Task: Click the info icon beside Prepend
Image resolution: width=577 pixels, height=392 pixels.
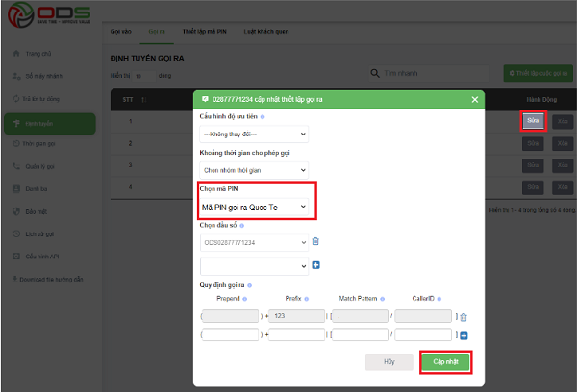Action: pos(244,299)
